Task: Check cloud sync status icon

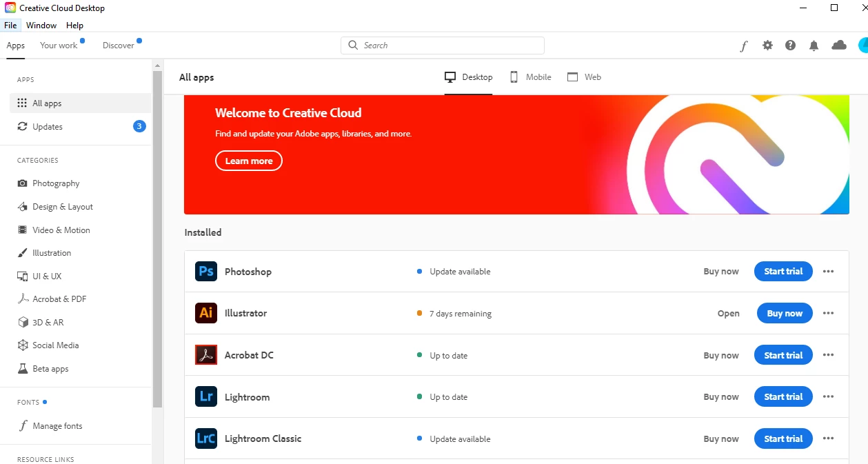Action: (839, 46)
